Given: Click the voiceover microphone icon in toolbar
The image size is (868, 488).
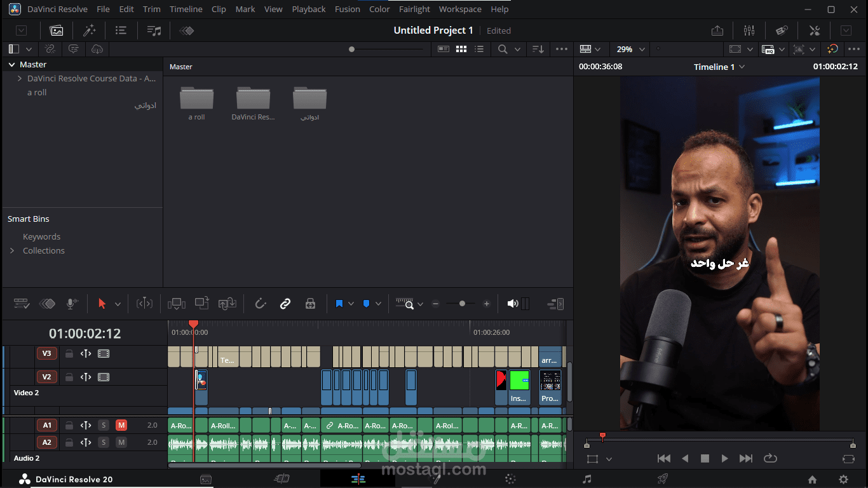Looking at the screenshot, I should click(x=72, y=304).
